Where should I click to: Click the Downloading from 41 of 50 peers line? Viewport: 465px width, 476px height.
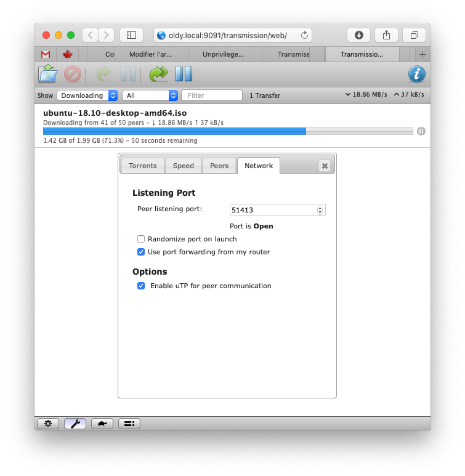[133, 123]
